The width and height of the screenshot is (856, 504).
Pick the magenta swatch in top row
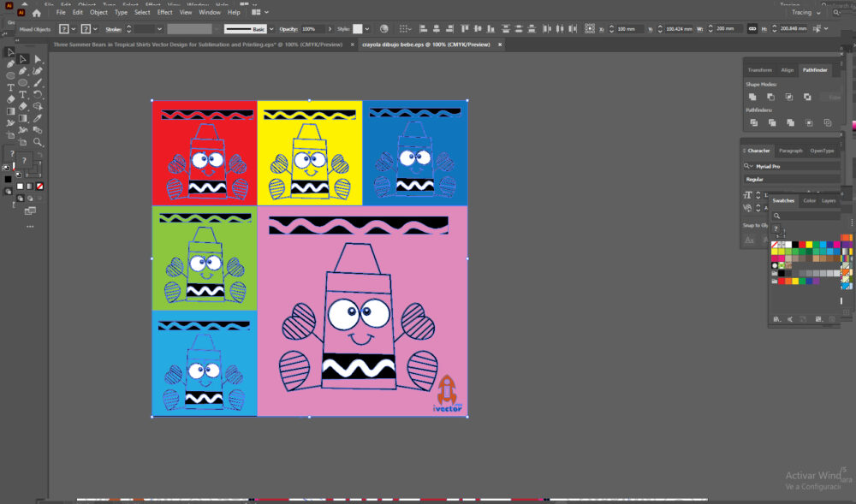click(837, 245)
